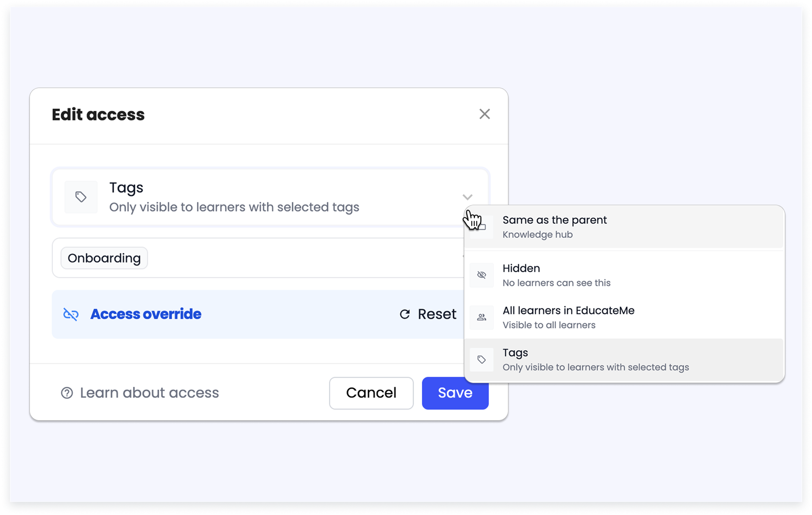This screenshot has height=515, width=812.
Task: Select All learners in EducateMe option
Action: [624, 317]
